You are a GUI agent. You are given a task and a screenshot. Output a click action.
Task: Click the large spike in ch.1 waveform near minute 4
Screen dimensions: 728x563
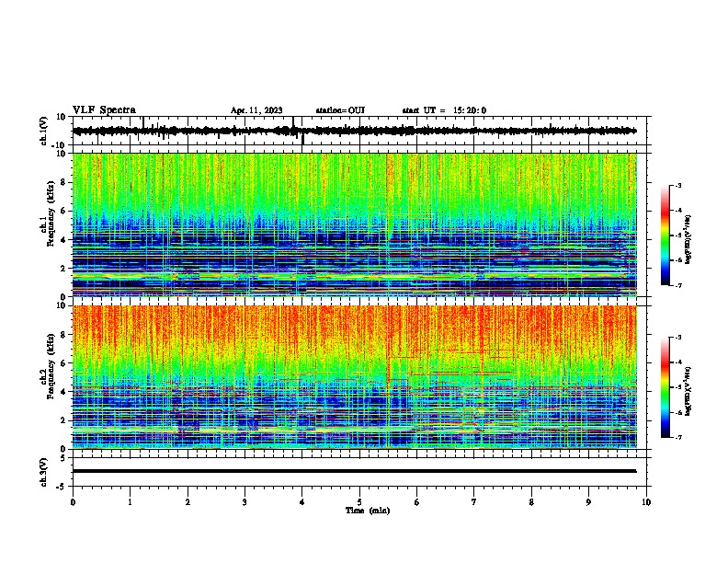click(x=302, y=139)
